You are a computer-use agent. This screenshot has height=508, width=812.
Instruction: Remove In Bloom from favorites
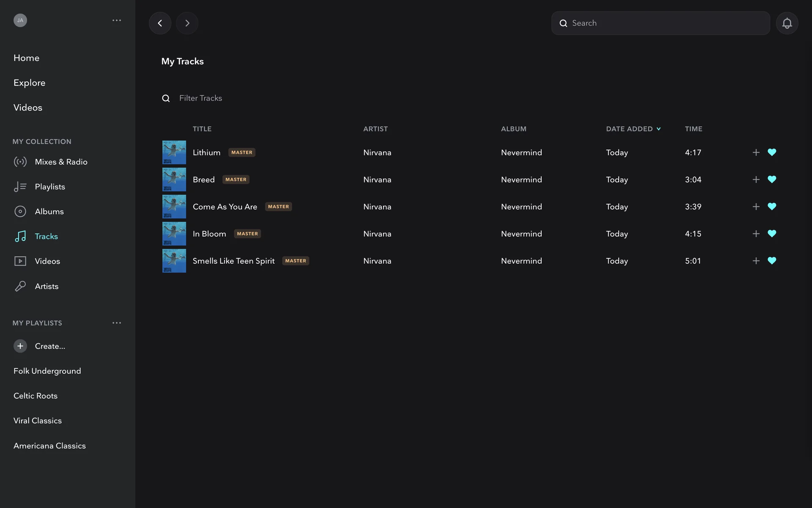click(x=772, y=234)
